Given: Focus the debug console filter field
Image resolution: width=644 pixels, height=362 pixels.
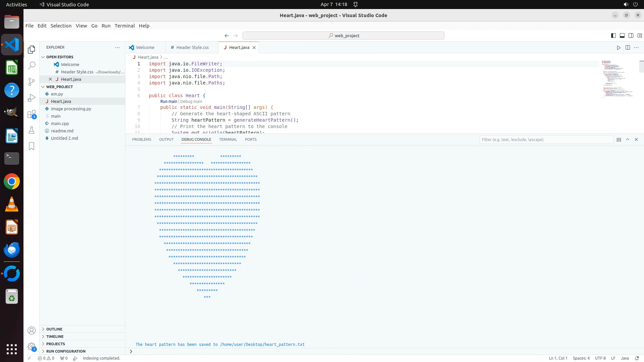Looking at the screenshot, I should tap(546, 140).
